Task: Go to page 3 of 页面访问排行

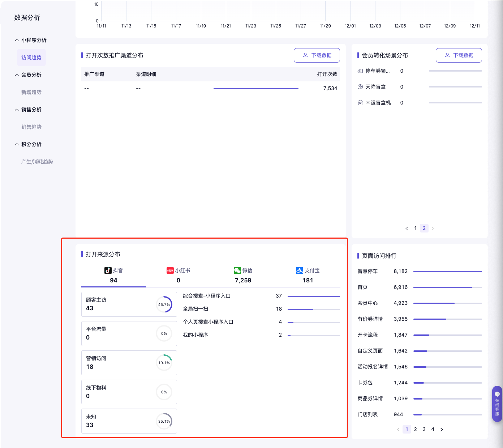Action: [424, 429]
